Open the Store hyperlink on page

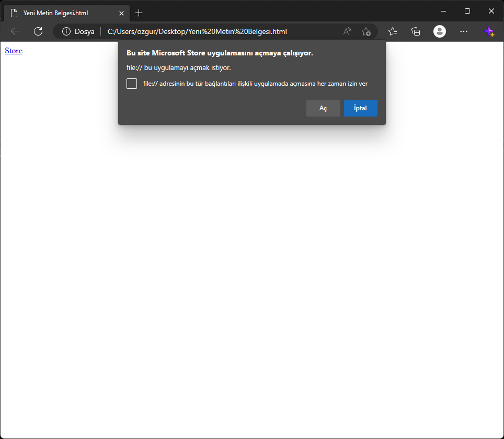tap(14, 51)
